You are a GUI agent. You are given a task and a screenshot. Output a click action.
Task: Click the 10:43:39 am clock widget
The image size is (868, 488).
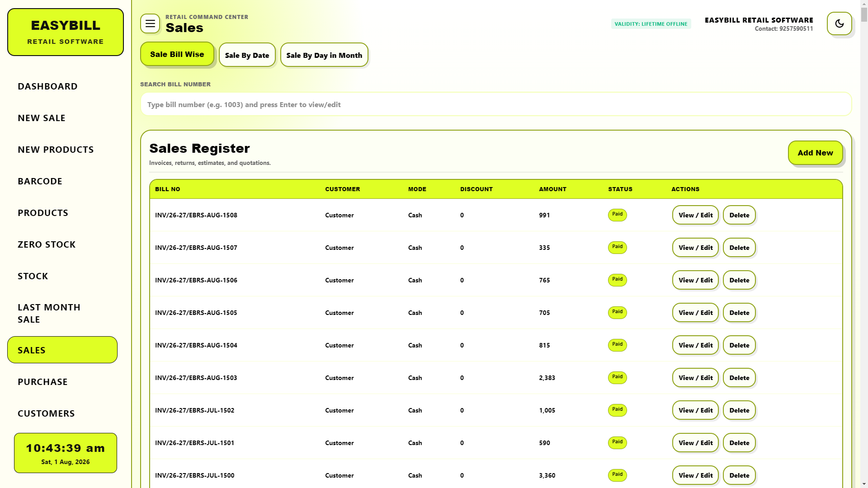tap(66, 453)
